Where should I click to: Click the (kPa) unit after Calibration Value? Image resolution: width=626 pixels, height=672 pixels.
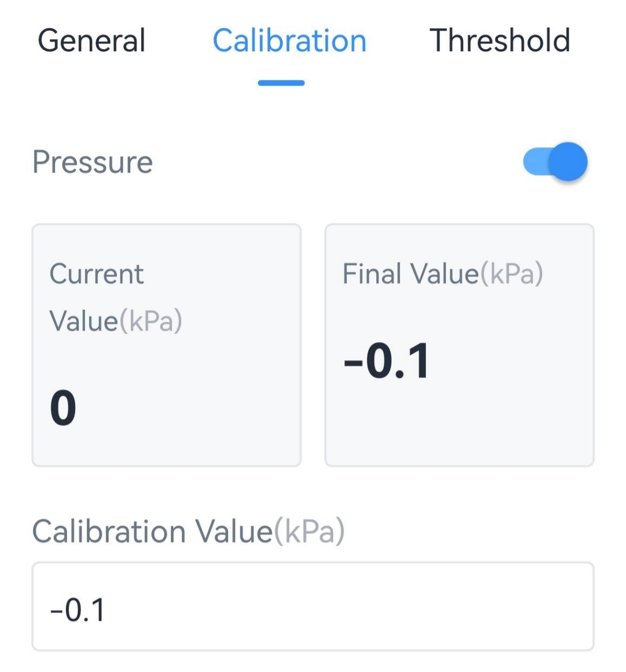click(309, 531)
